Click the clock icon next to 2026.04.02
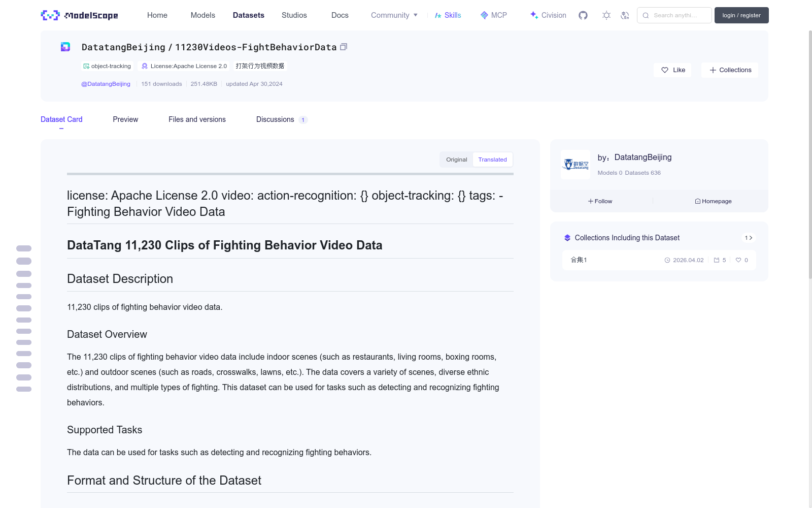This screenshot has height=508, width=812. coord(667,260)
